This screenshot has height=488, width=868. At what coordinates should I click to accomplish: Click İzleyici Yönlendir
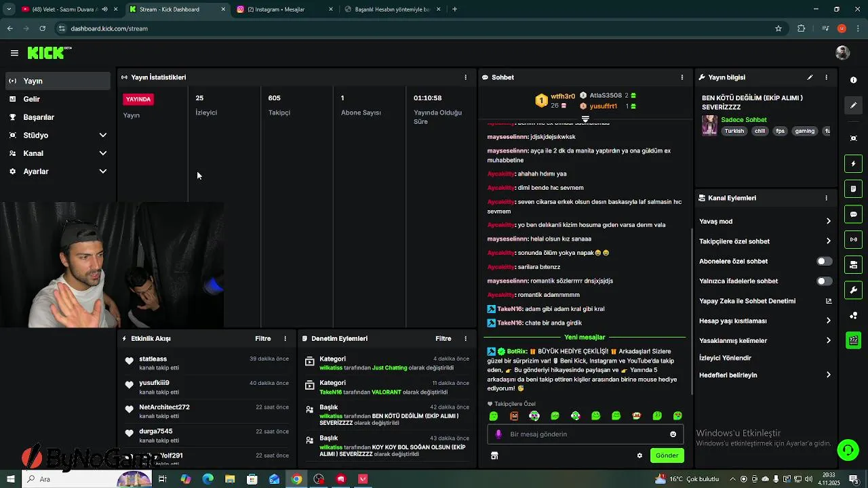[725, 358]
